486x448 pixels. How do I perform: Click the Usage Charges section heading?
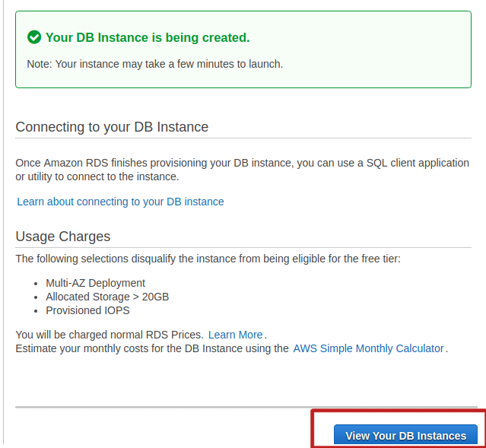(63, 237)
